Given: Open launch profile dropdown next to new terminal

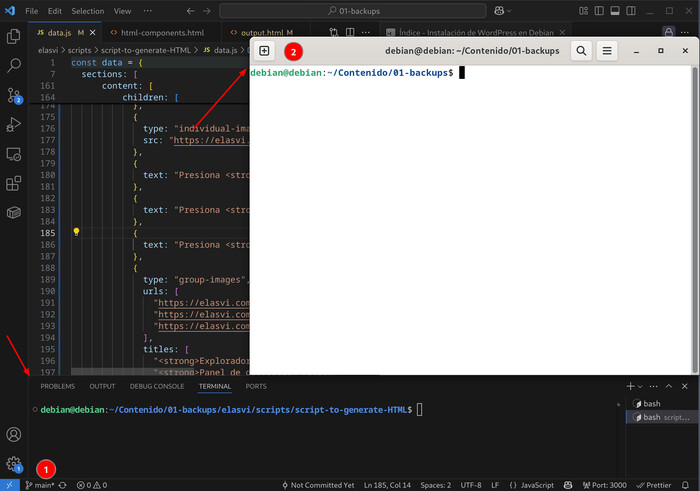Looking at the screenshot, I should pos(640,387).
